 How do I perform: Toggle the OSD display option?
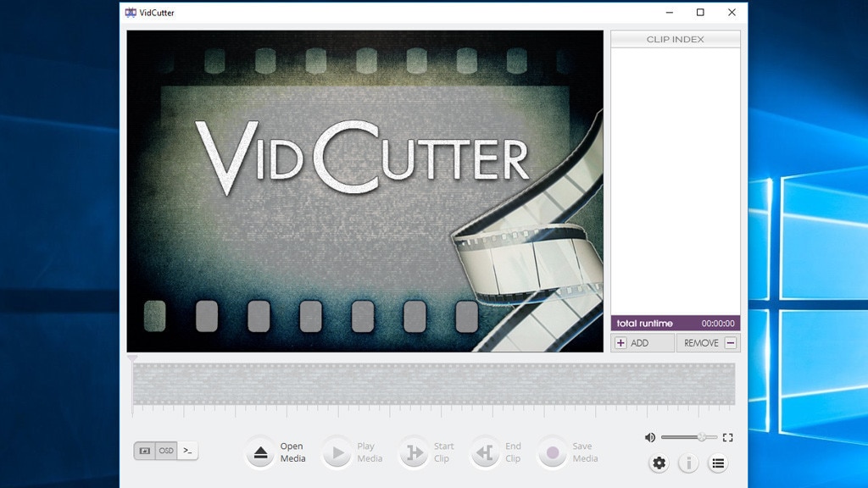pyautogui.click(x=165, y=451)
